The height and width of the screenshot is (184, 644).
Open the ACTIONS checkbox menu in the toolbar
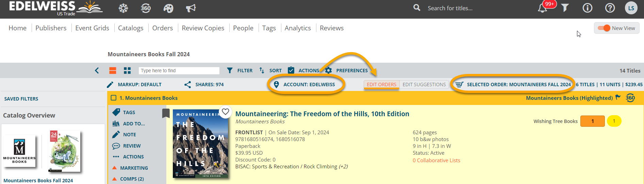[303, 71]
